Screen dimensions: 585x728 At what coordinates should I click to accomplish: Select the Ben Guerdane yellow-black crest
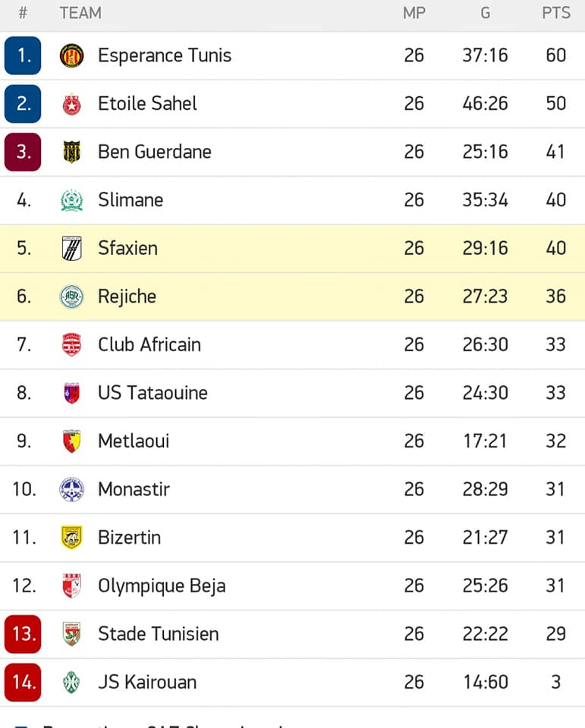point(71,152)
